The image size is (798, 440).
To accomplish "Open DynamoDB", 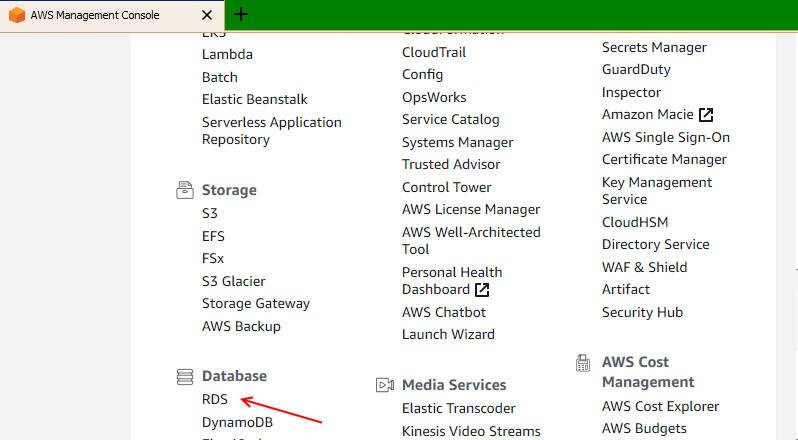I will pos(237,422).
